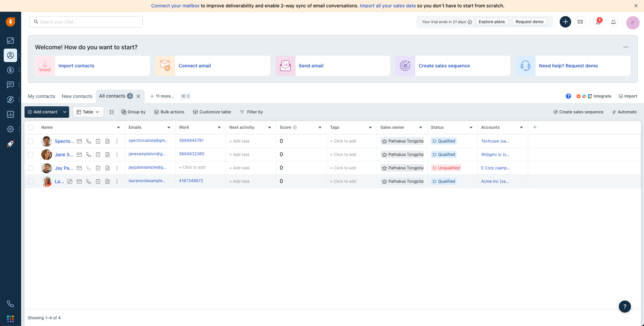Open the New contacts tab
644x326 pixels.
point(77,96)
